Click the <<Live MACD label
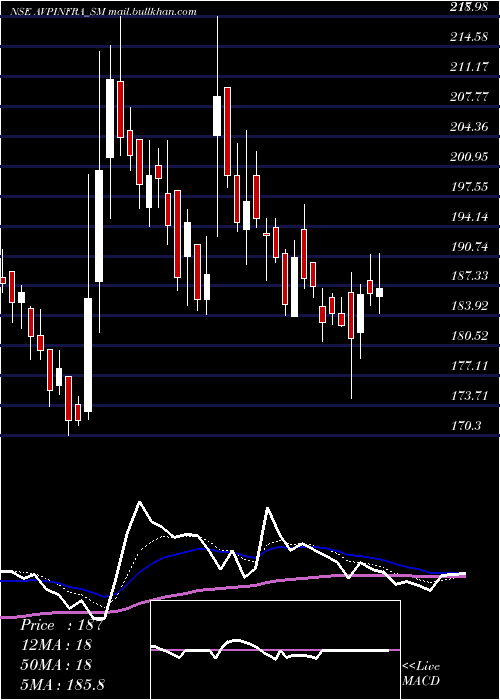 [421, 674]
